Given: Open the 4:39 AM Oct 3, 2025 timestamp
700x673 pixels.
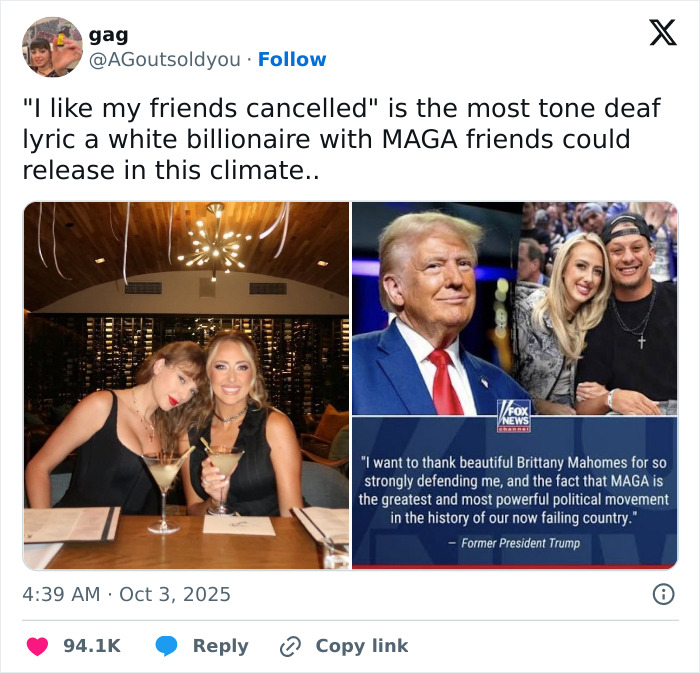Looking at the screenshot, I should 126,594.
